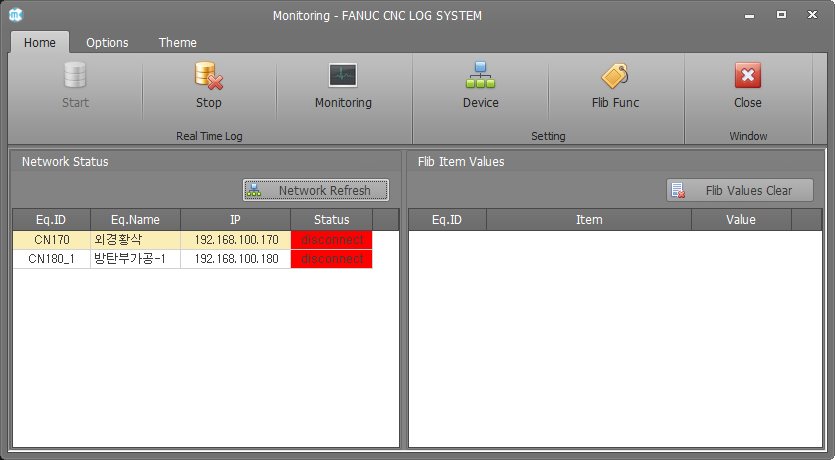Screen dimensions: 835x460
Task: Click the Network Refresh button
Action: click(316, 190)
